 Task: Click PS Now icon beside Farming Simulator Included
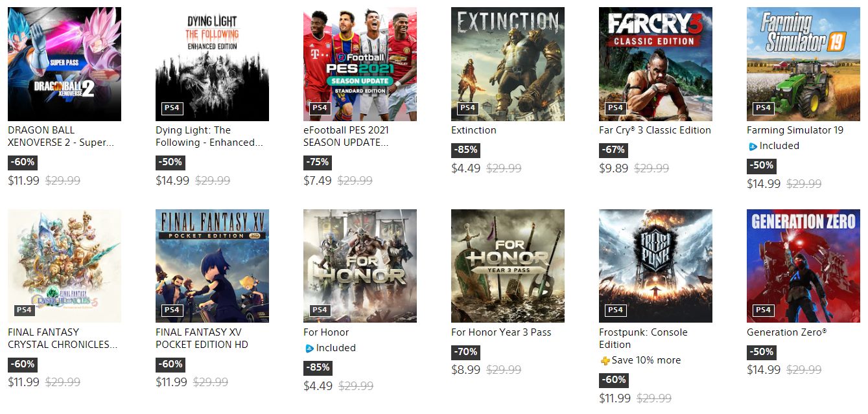(x=753, y=146)
